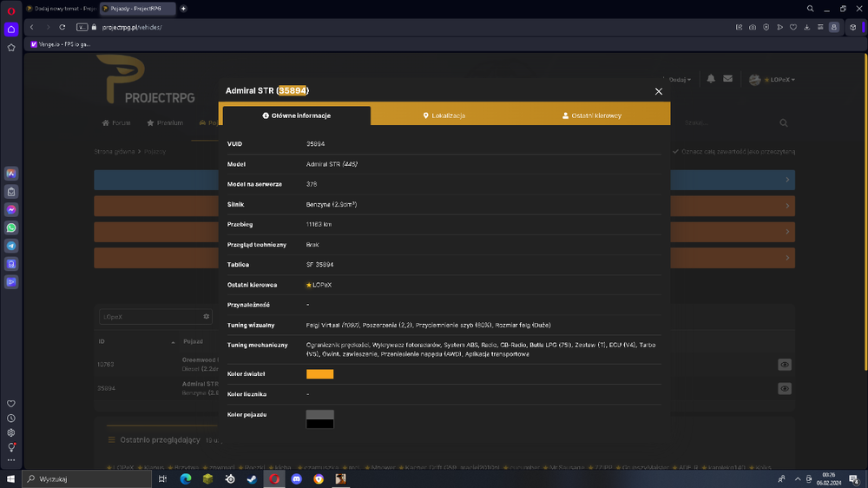This screenshot has height=488, width=868.
Task: Open Telegram in Opera sidebar
Action: 11,246
